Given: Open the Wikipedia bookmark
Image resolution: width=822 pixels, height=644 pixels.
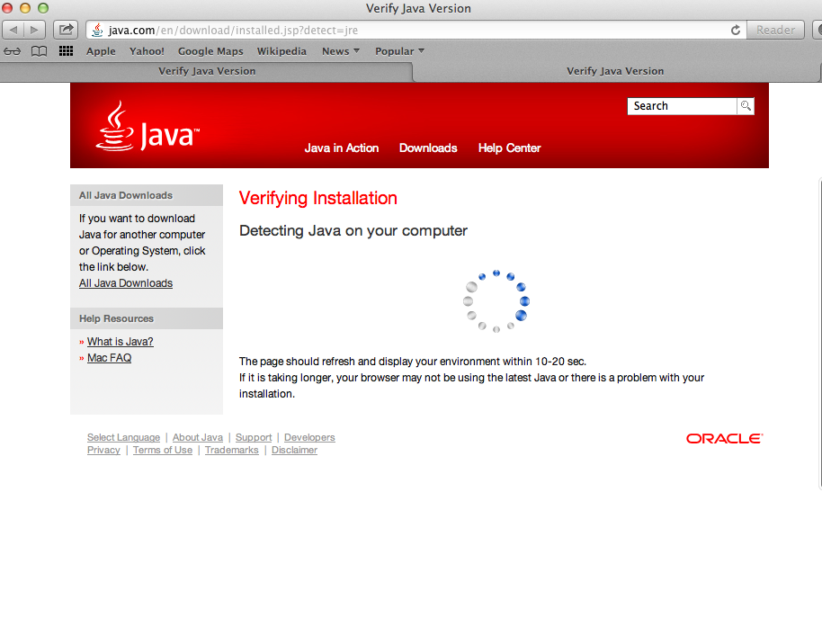Looking at the screenshot, I should tap(281, 51).
